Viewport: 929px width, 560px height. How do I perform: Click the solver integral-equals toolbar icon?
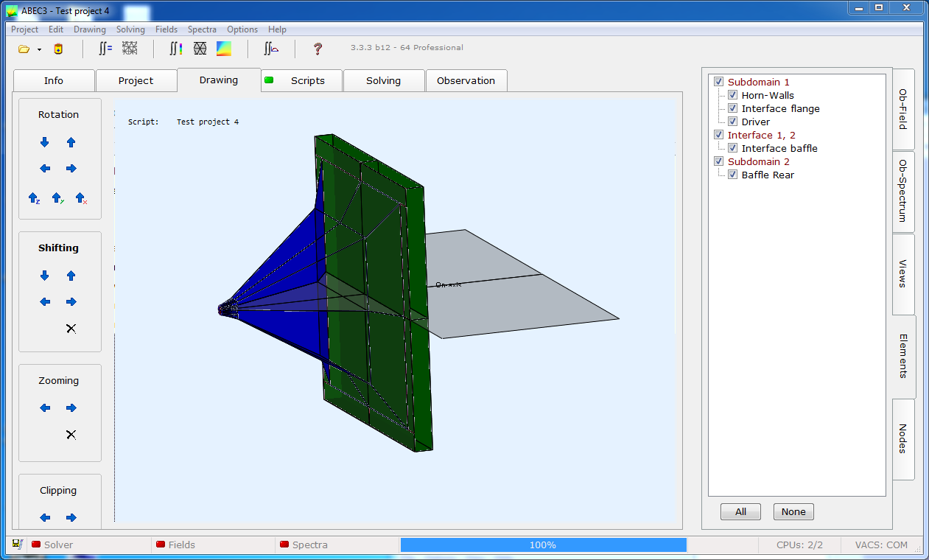[x=106, y=49]
